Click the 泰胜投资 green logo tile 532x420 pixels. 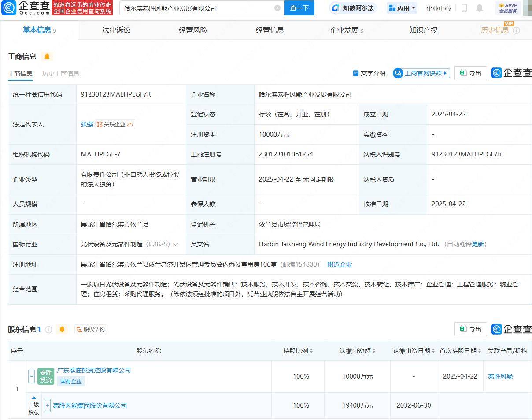click(x=46, y=376)
